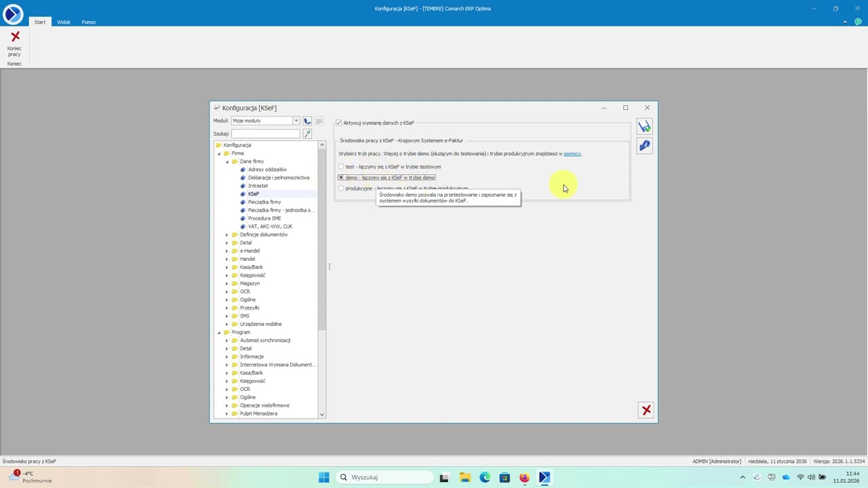868x488 pixels.
Task: Open File Explorer from taskbar
Action: point(465,477)
